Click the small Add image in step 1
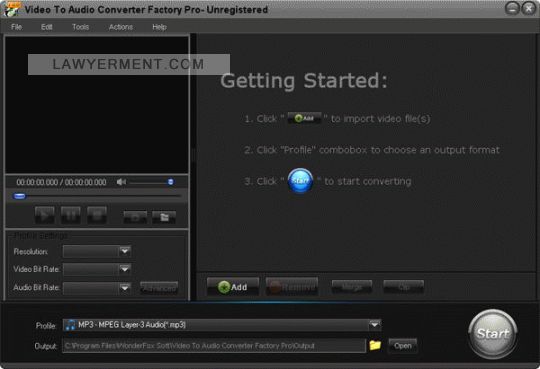 304,118
